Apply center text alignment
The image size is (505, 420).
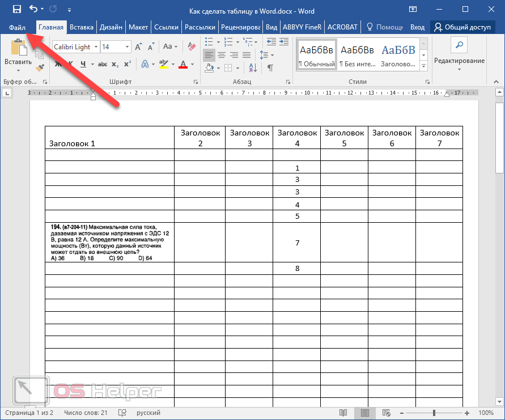[x=221, y=55]
